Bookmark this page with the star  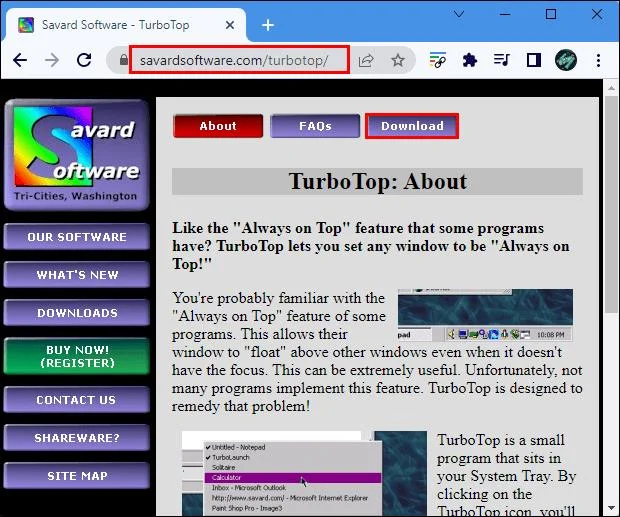click(398, 60)
